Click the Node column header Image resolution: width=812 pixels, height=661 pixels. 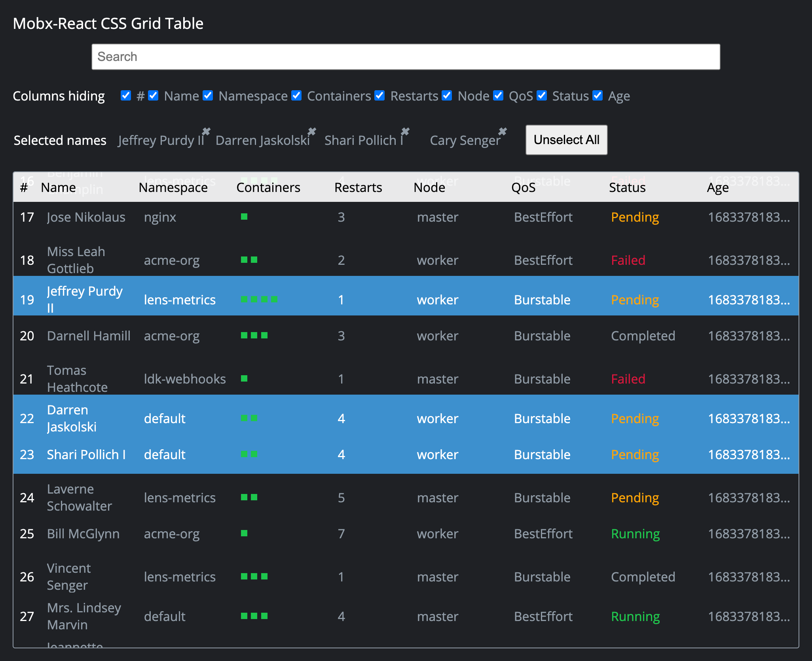click(429, 187)
